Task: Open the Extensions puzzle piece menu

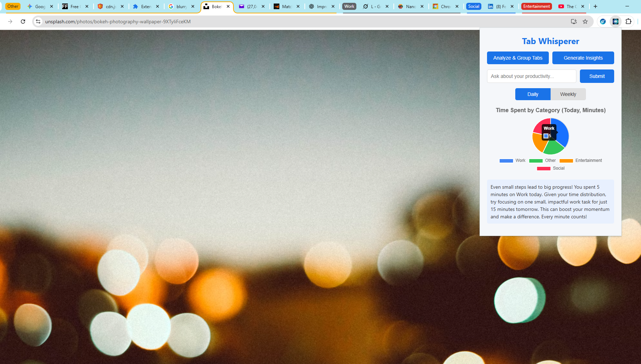Action: 628,22
